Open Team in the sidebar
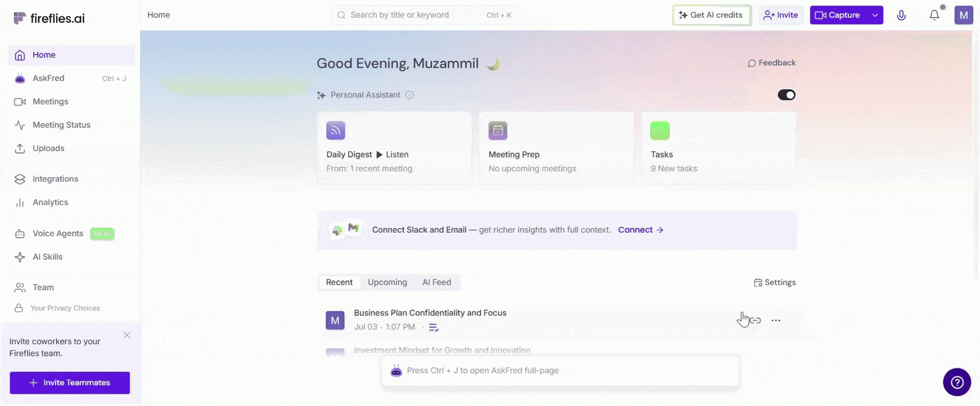Screen dimensions: 980x406 (71, 288)
